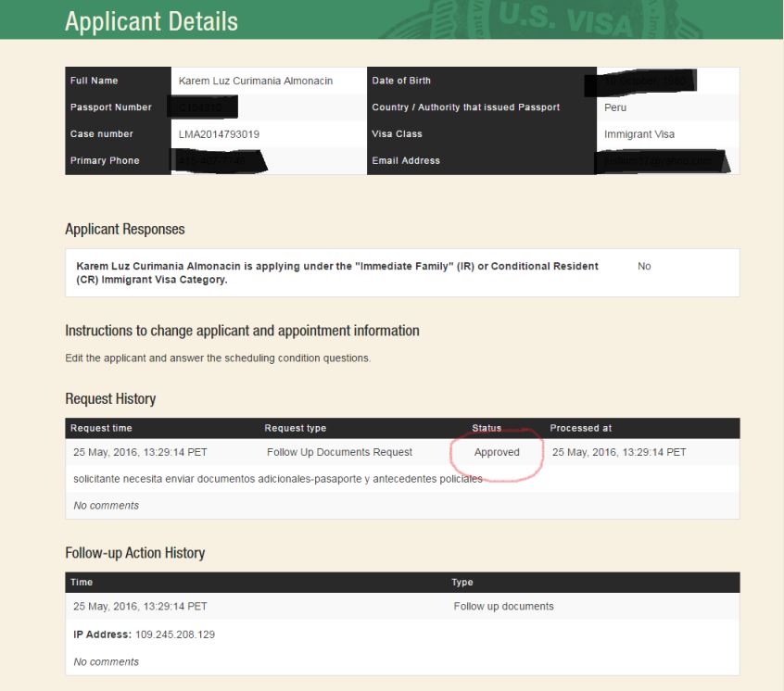This screenshot has height=691, width=784.
Task: Select the 'Immigrant Visa' value
Action: pyautogui.click(x=639, y=134)
